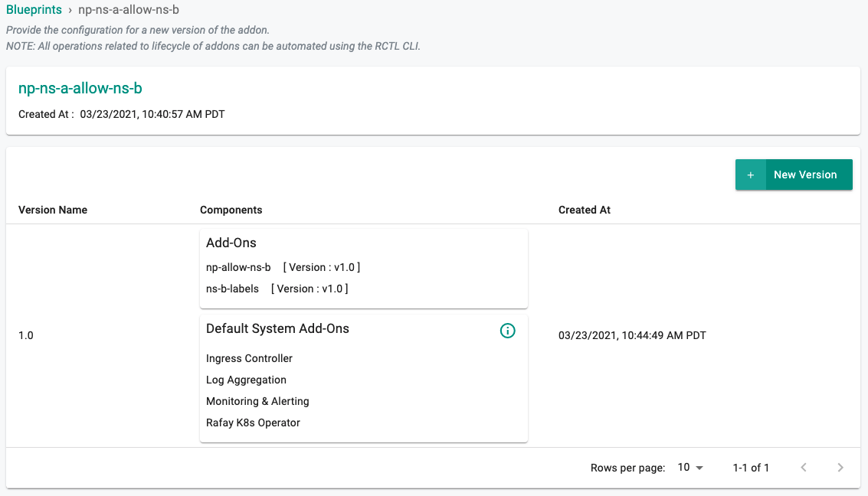Screen dimensions: 868x496
Task: Go to the next page arrow
Action: pos(840,468)
